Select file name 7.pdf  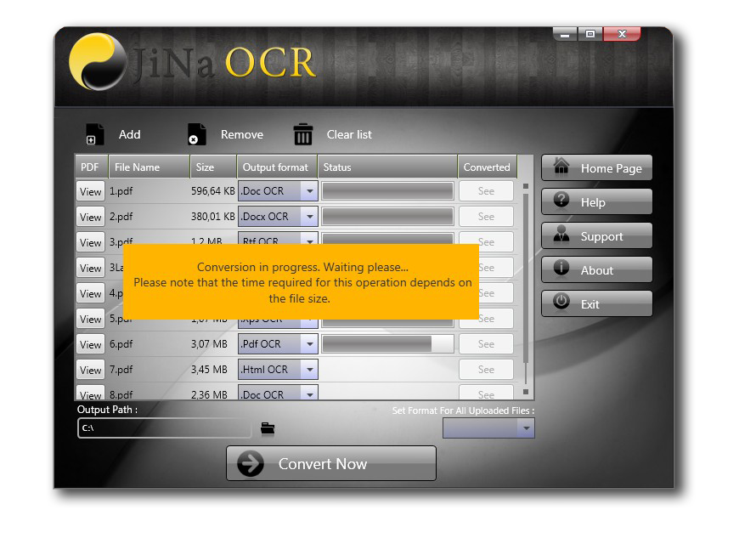121,370
